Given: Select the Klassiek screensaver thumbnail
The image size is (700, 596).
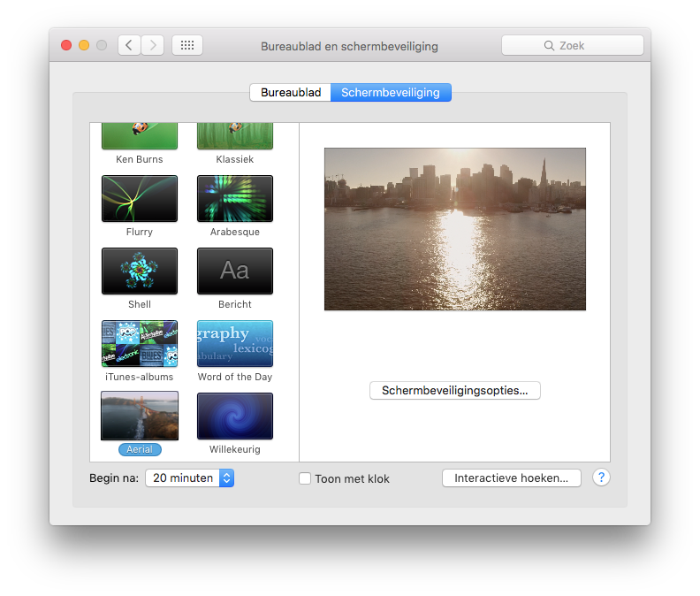Looking at the screenshot, I should [x=235, y=136].
